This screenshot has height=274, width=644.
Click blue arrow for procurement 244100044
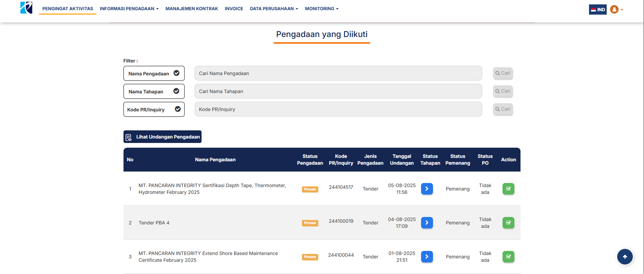[x=427, y=257]
